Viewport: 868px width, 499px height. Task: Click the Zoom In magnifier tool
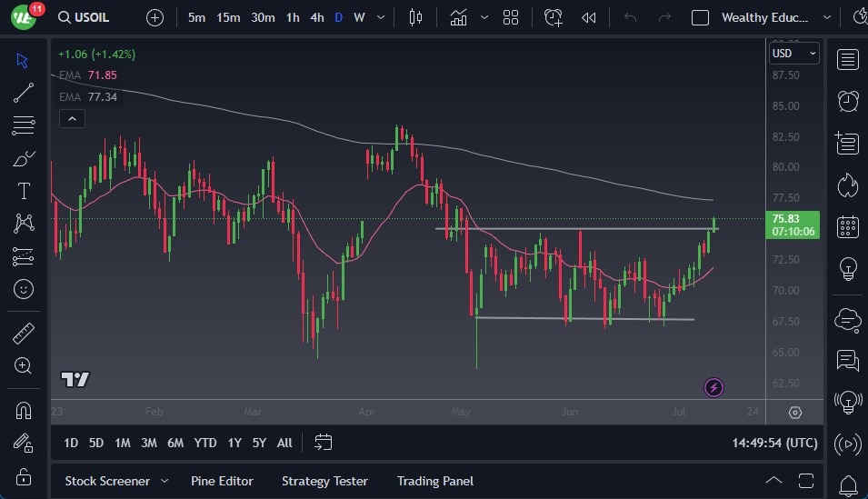[x=24, y=365]
